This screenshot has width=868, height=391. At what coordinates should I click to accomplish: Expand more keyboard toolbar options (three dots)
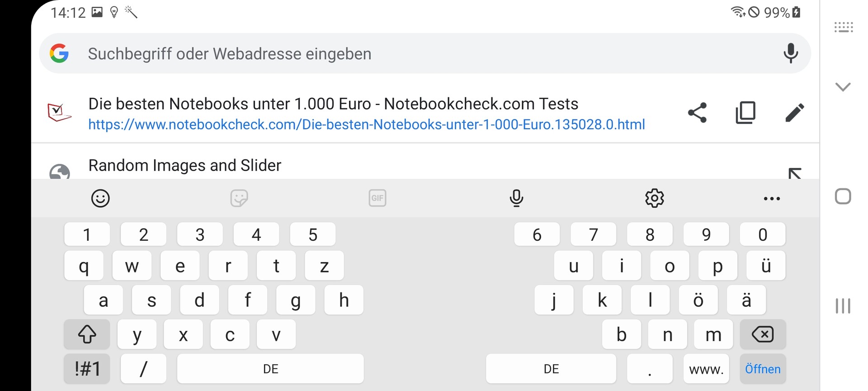[x=771, y=199]
